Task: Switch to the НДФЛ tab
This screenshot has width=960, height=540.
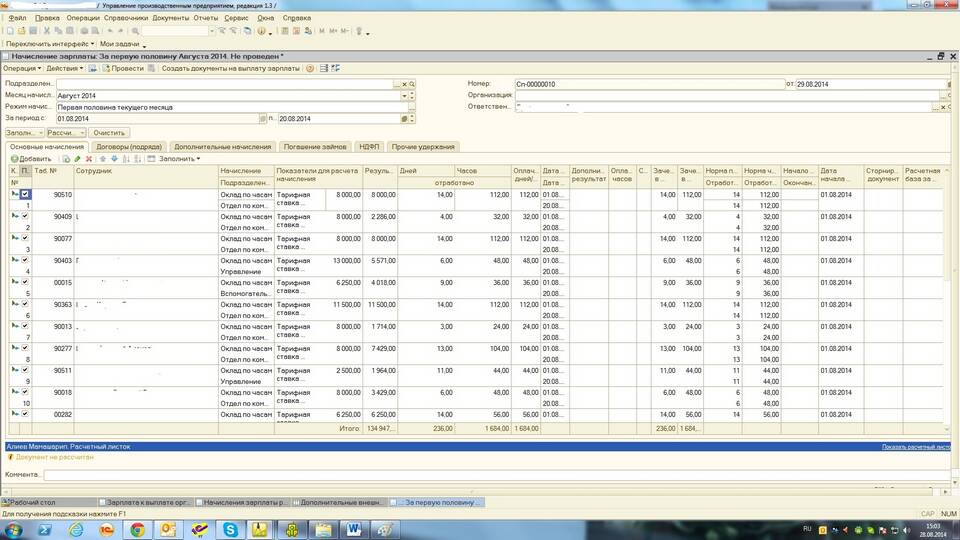Action: tap(369, 147)
